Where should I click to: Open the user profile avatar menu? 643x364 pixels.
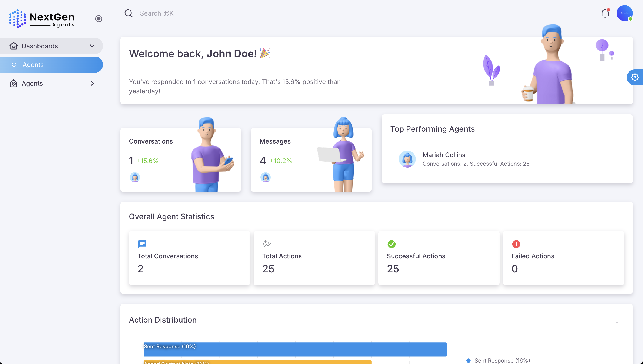(x=624, y=13)
